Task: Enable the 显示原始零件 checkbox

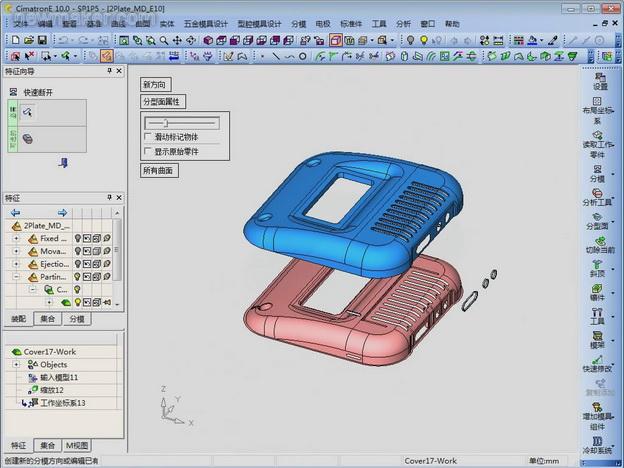Action: [x=148, y=151]
